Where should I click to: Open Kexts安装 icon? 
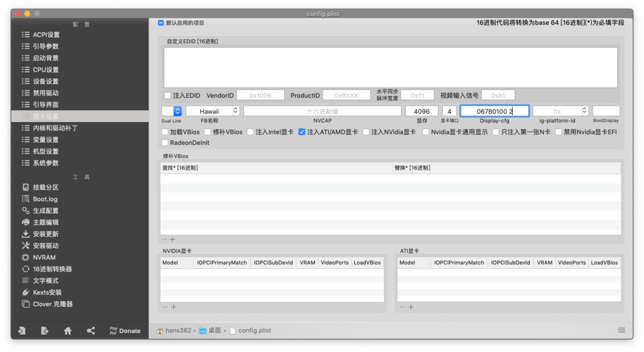point(26,292)
